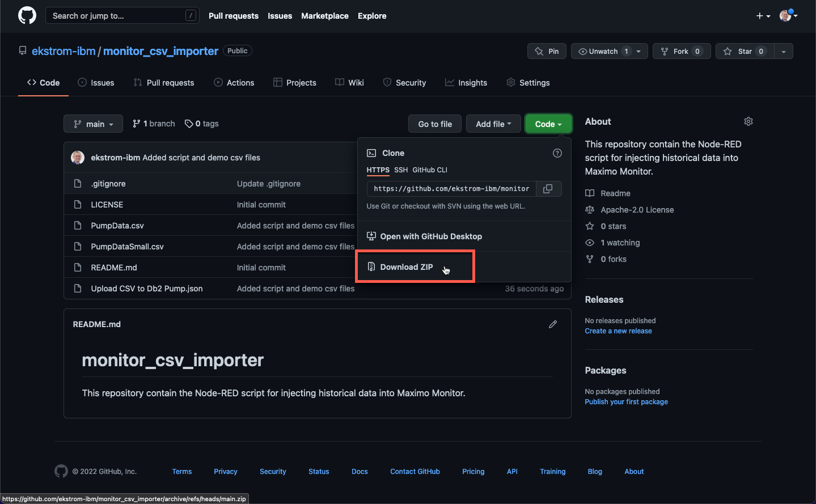Select the Code tab

[x=43, y=83]
